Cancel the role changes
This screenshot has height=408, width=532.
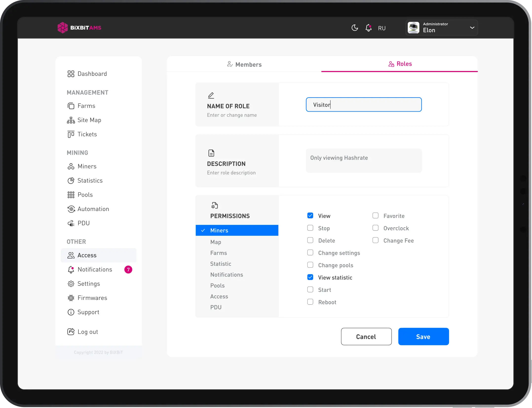[366, 336]
